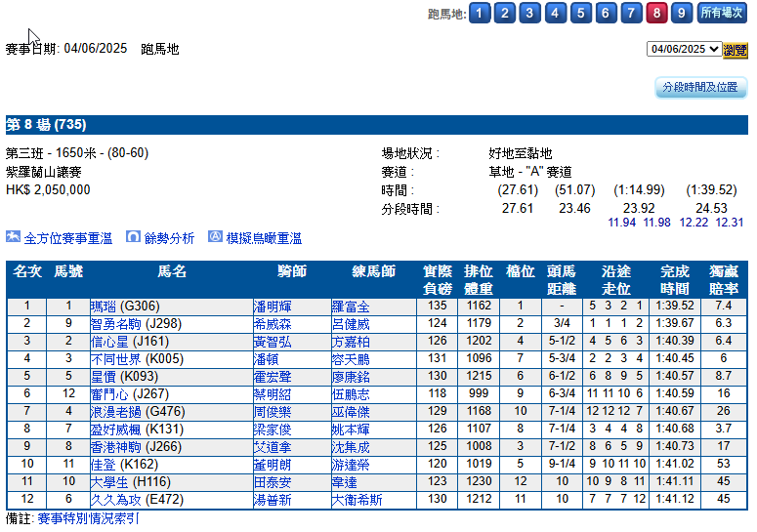Open trainer 巫偉傑 profile
This screenshot has height=532, width=757.
click(x=351, y=411)
